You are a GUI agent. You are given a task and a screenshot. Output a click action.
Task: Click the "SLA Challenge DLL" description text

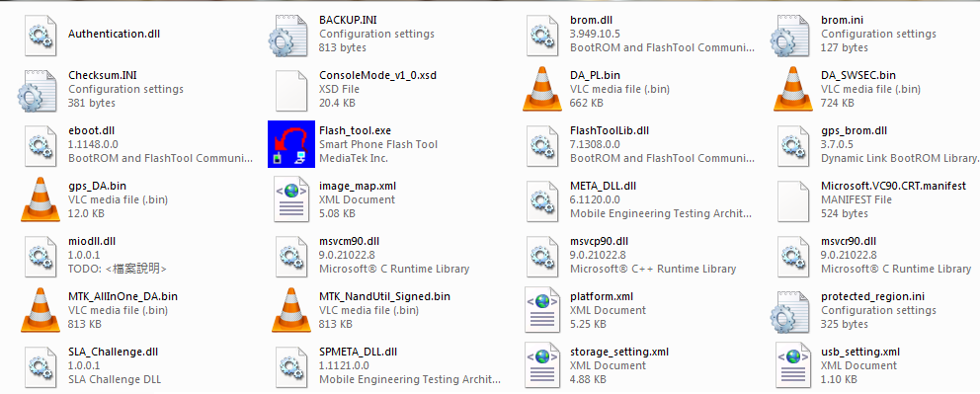(x=116, y=379)
